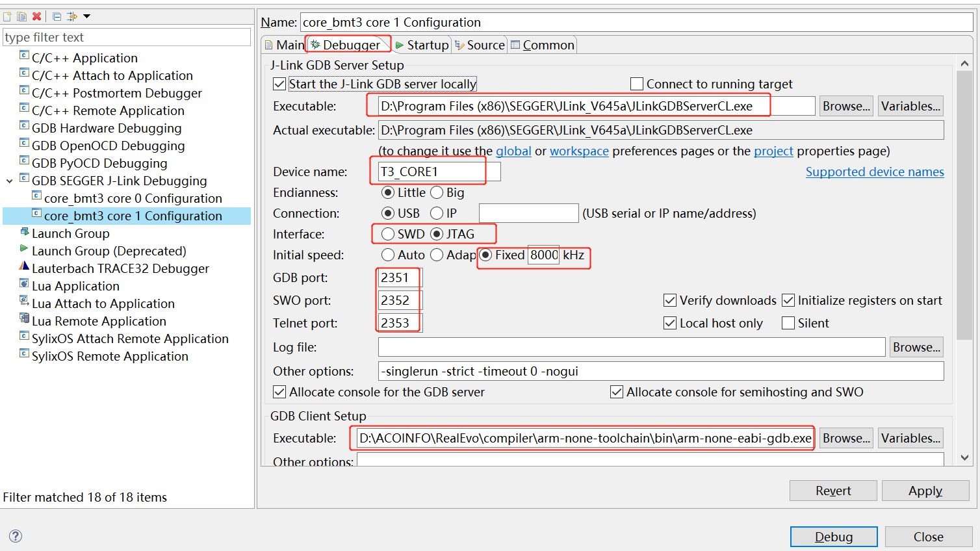This screenshot has width=980, height=551.
Task: Select C/C++ Postmortem Debugger entry
Action: tap(116, 93)
